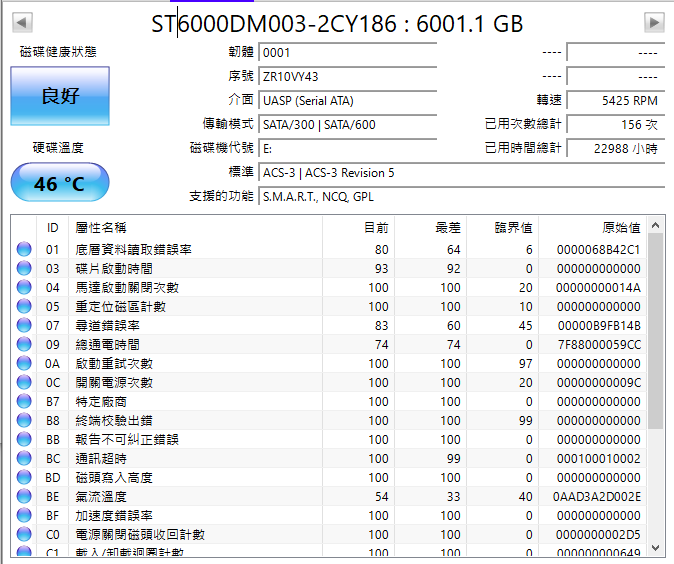Image resolution: width=674 pixels, height=564 pixels.
Task: Click the 屬性名稱 column header
Action: click(x=196, y=227)
